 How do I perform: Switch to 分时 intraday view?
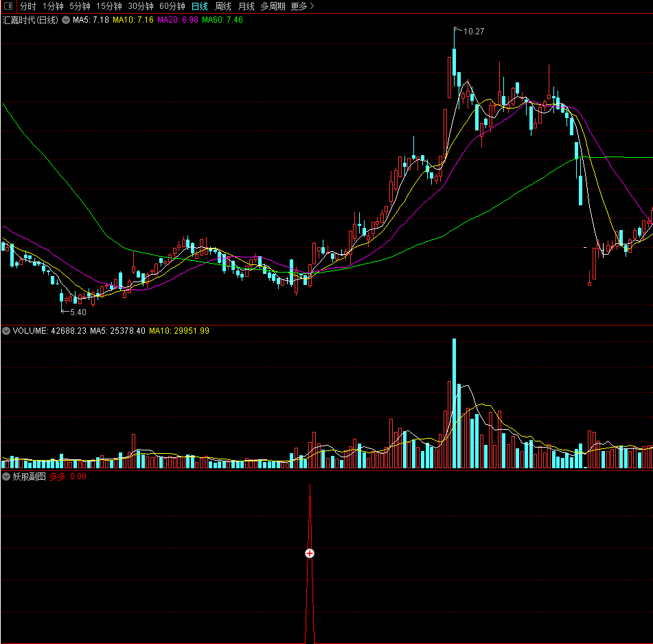[28, 6]
